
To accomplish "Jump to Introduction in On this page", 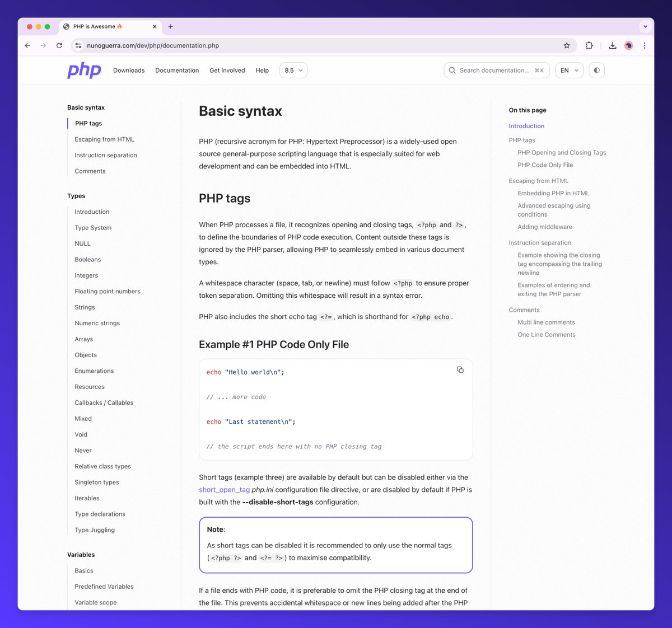I will click(x=526, y=126).
